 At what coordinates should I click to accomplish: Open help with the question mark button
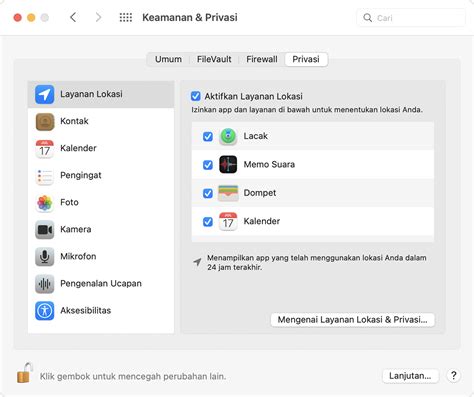click(453, 376)
